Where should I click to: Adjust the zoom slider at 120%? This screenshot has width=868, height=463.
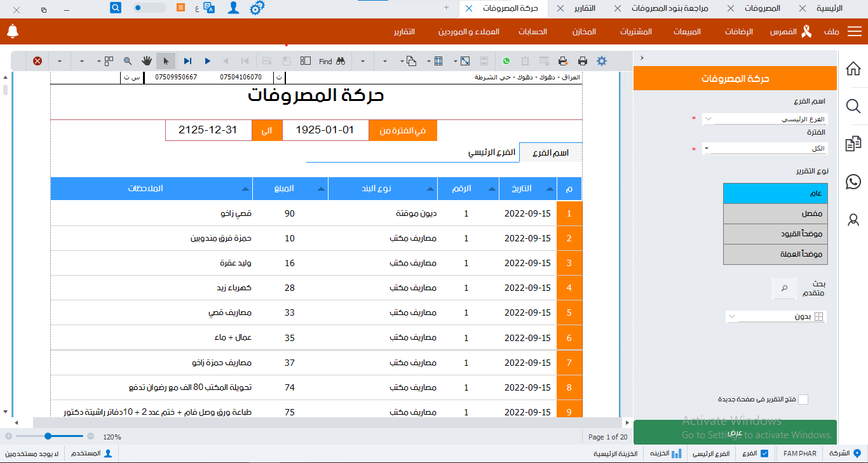48,436
